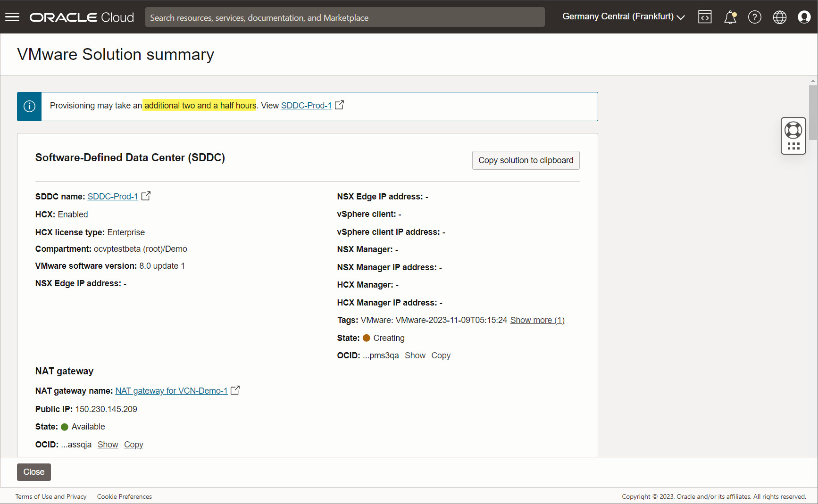
Task: Change language via the globe icon
Action: coord(779,17)
